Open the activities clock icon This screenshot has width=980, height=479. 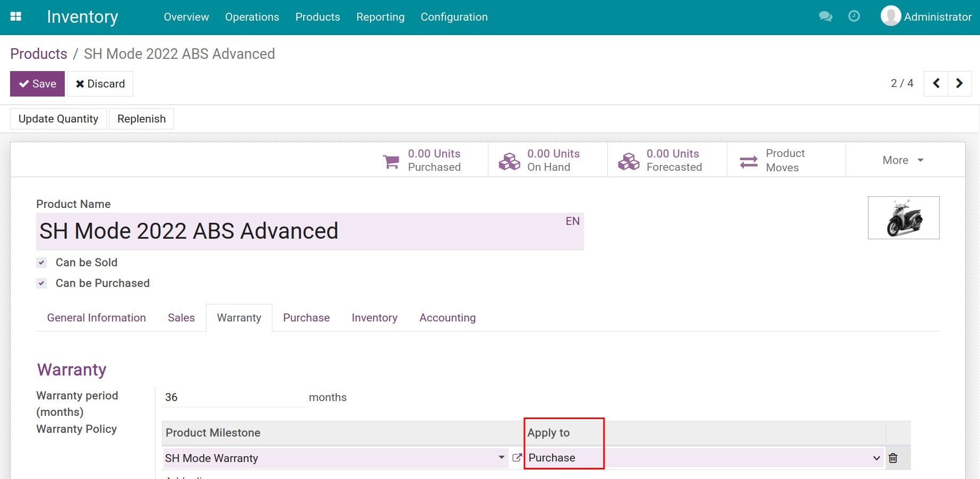click(854, 16)
